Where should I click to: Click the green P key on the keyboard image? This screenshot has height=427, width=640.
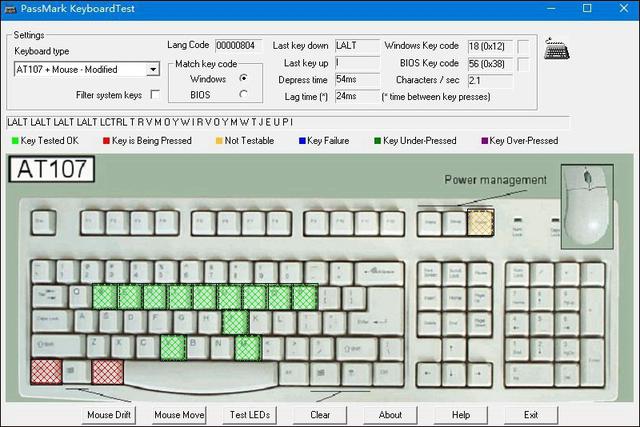(x=304, y=297)
